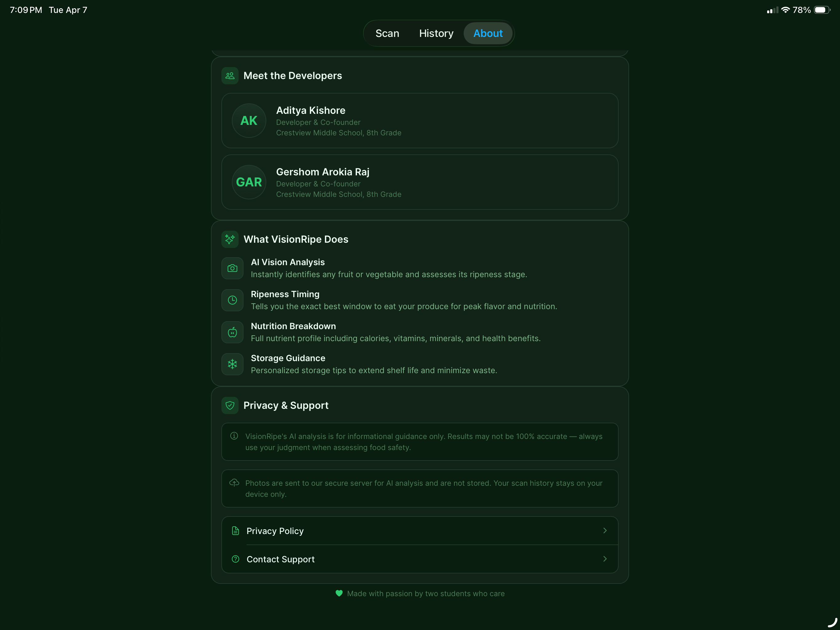Click the 'Instantly identifies any fruit' description
The height and width of the screenshot is (630, 840).
(389, 274)
